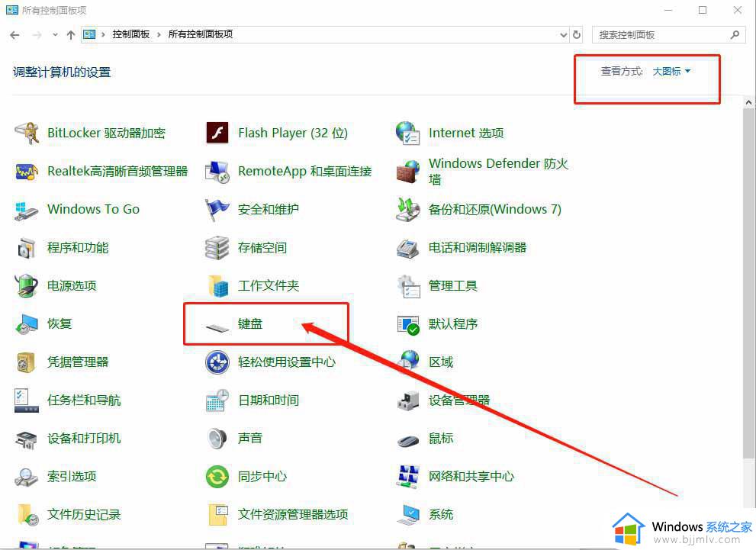The image size is (756, 550).
Task: Click the Forward navigation arrow
Action: [37, 34]
